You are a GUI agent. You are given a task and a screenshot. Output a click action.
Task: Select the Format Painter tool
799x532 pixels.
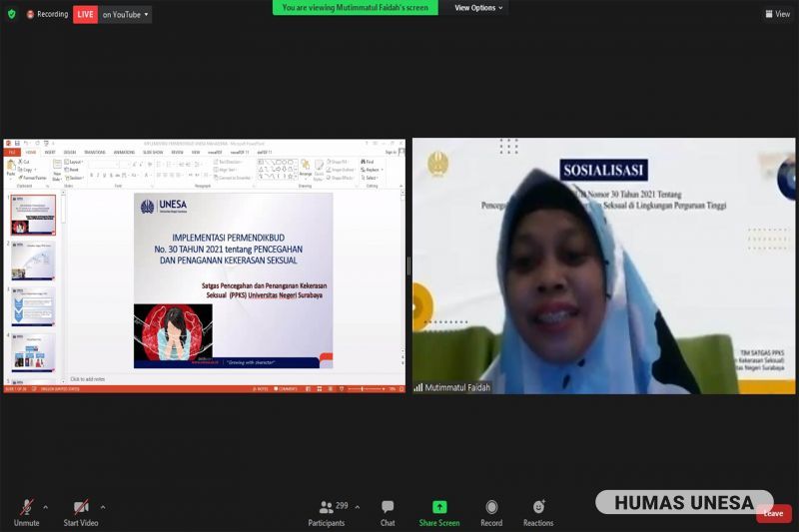pos(33,178)
